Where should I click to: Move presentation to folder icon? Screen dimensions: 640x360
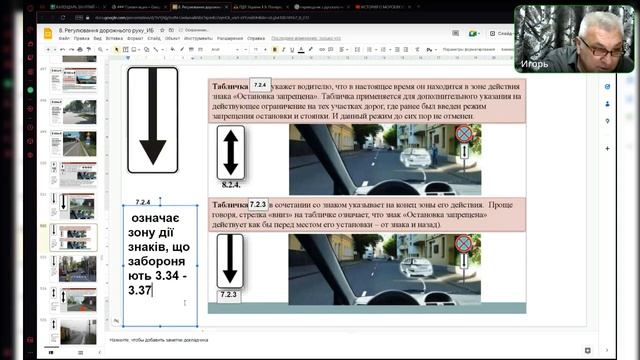point(171,30)
